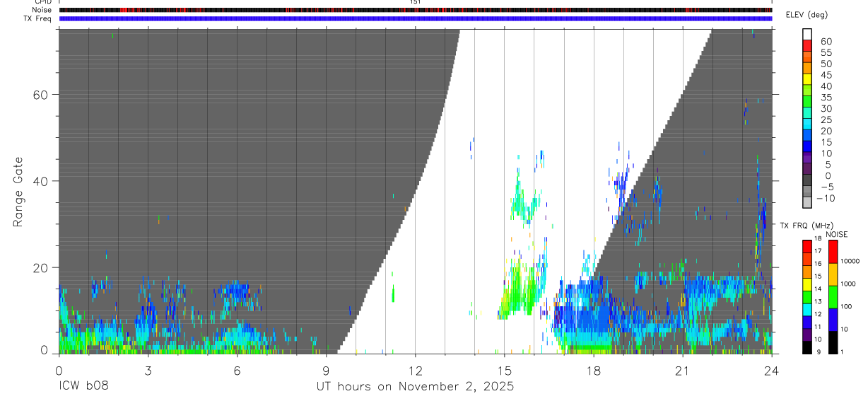Click the 'NOISE' legend title
Viewport: 868px width, 401px height.
pyautogui.click(x=837, y=234)
